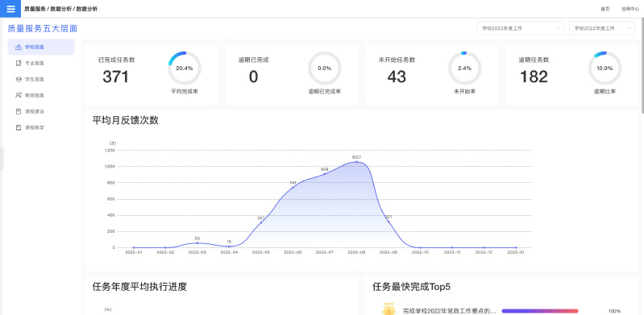
Task: Click the gold trophy rank icon
Action: coord(388,309)
